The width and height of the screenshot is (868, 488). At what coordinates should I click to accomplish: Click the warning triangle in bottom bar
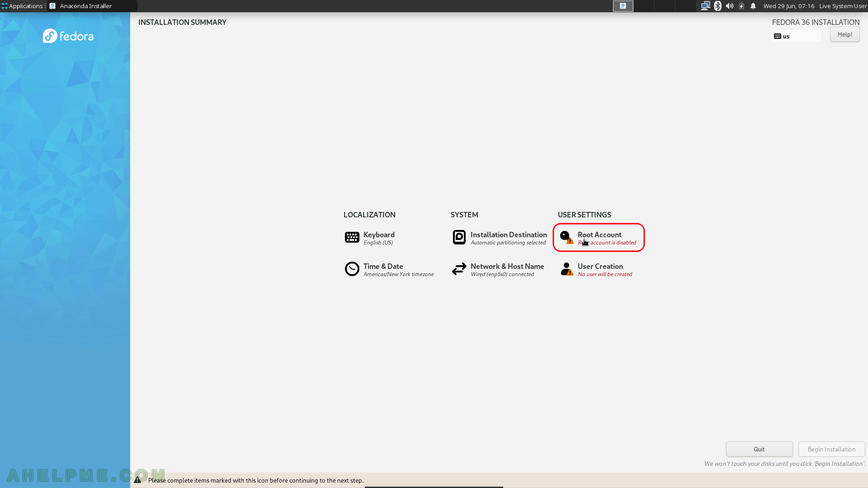click(137, 480)
